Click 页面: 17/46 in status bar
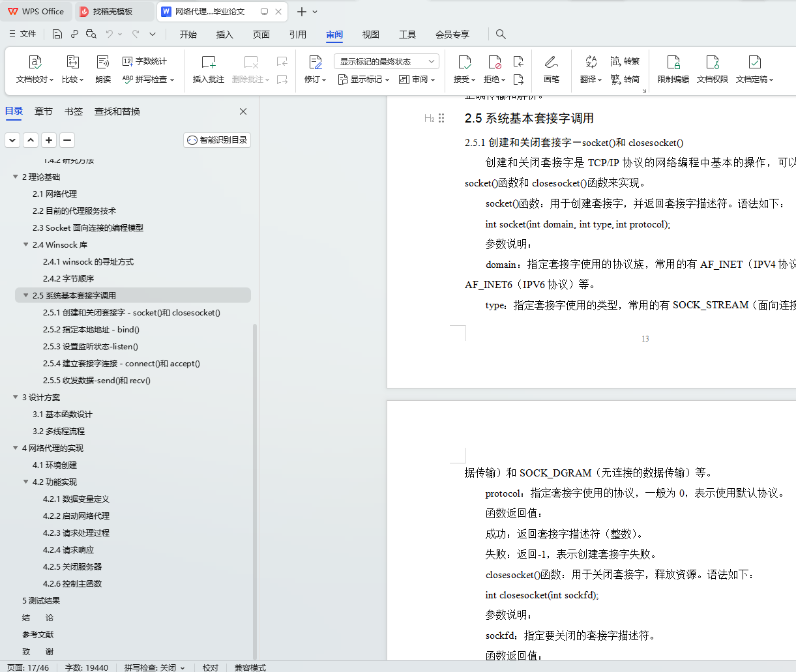Screen dimensions: 796x672 tap(28, 667)
